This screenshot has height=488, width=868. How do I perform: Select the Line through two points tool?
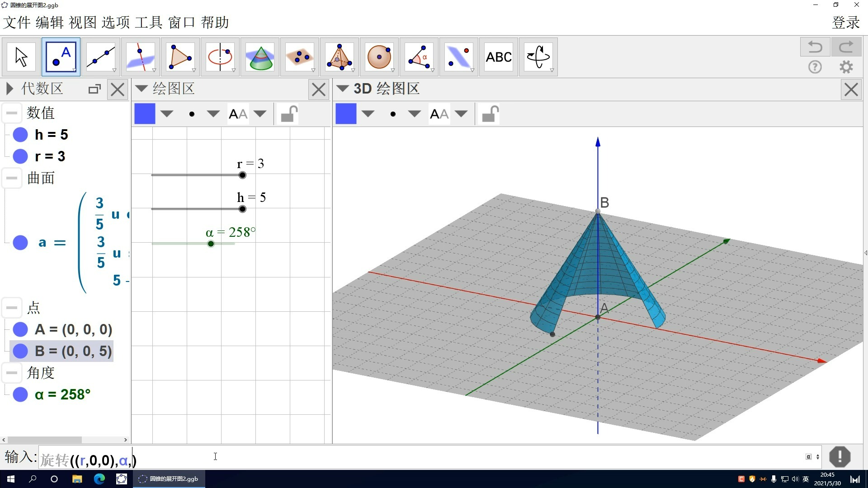coord(100,57)
